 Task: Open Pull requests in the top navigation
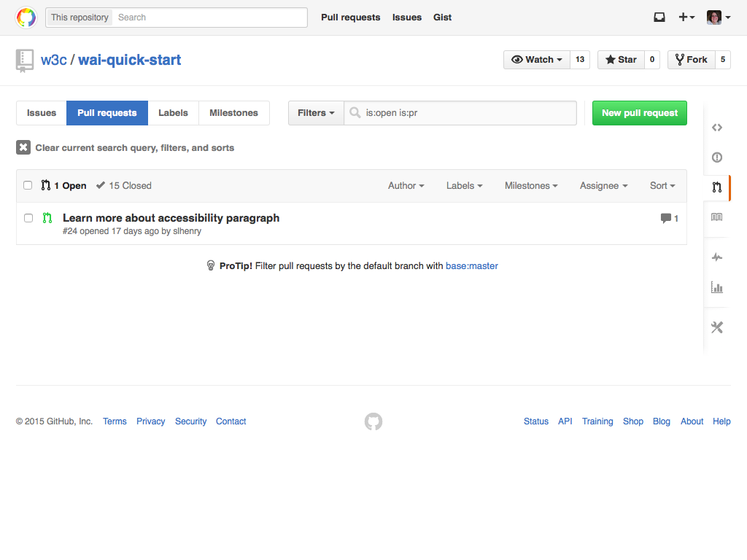351,17
